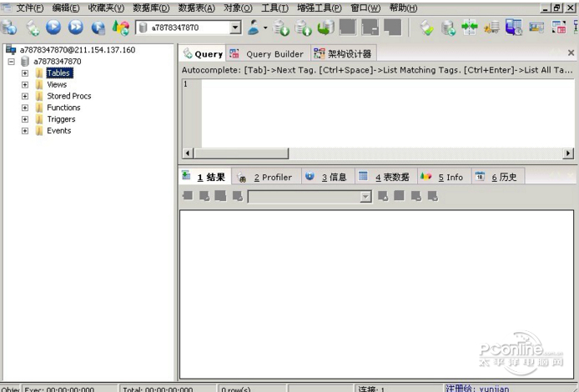Screen dimensions: 579x392
Task: Click the scheduled backup icon with the clock
Action: (x=514, y=28)
